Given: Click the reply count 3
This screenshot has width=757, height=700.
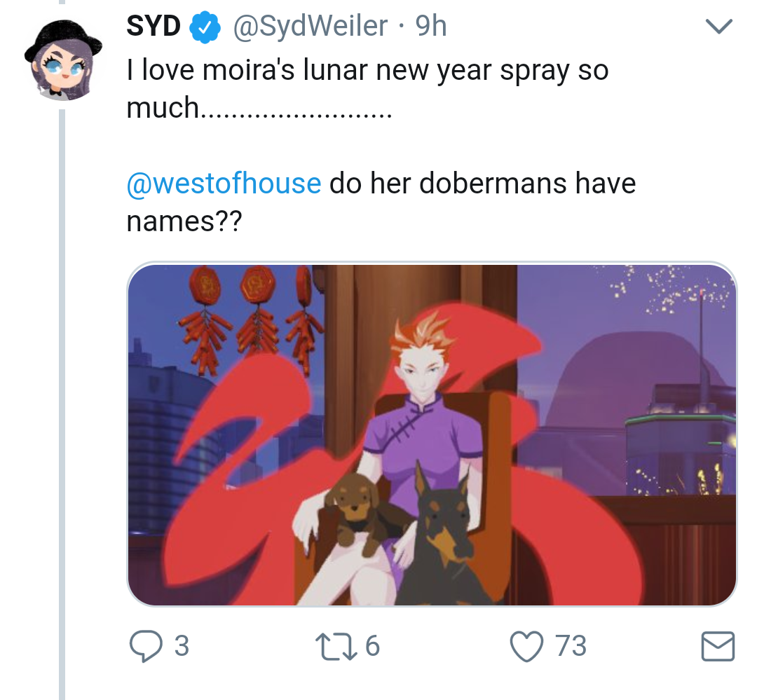Looking at the screenshot, I should pos(182,646).
